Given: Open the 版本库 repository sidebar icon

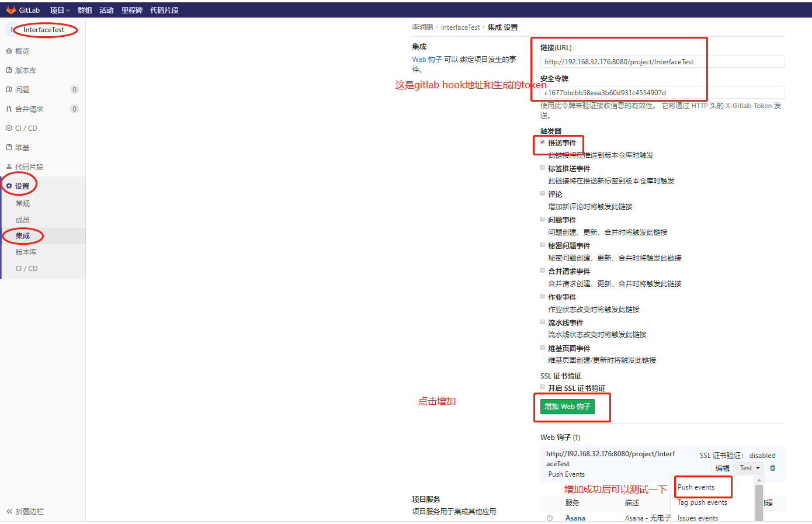Looking at the screenshot, I should tap(9, 71).
